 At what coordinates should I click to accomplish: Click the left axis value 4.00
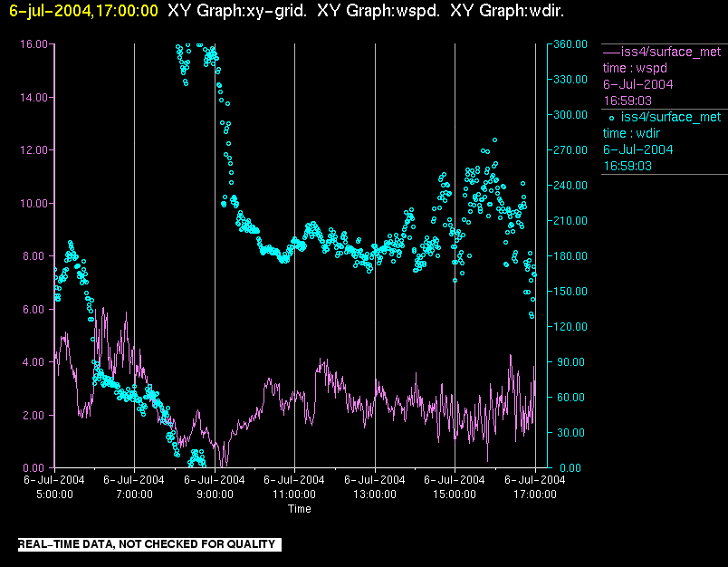point(35,361)
